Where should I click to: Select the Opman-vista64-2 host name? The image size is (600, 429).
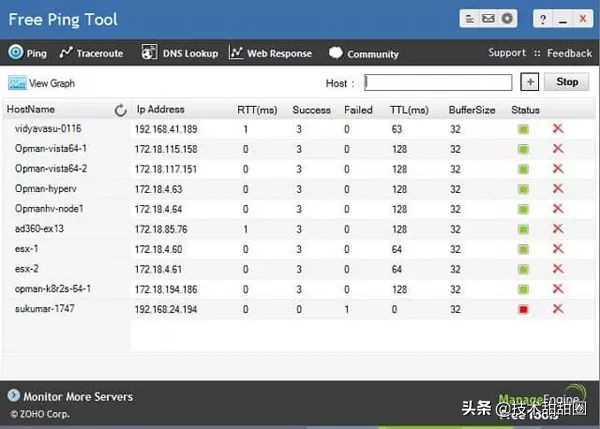pyautogui.click(x=51, y=168)
